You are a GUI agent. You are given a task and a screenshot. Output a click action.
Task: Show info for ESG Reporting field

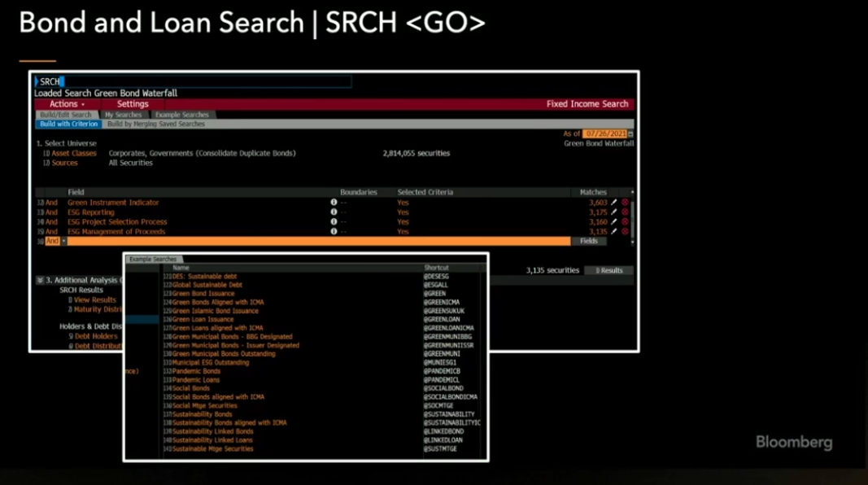(334, 212)
